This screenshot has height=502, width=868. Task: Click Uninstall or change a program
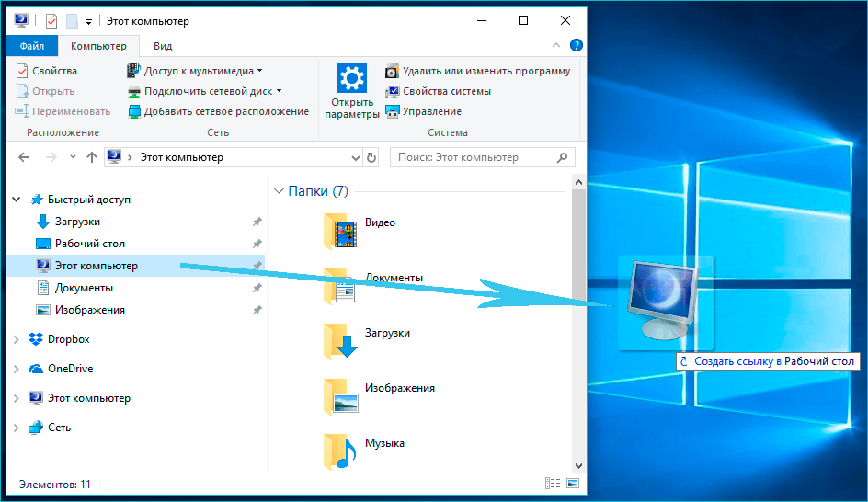(485, 71)
